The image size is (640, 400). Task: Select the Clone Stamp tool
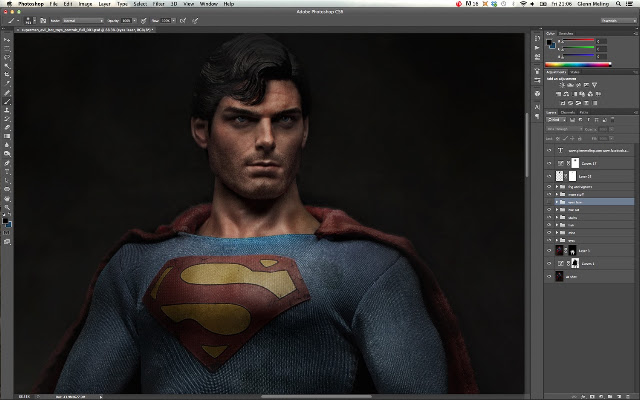tap(7, 110)
